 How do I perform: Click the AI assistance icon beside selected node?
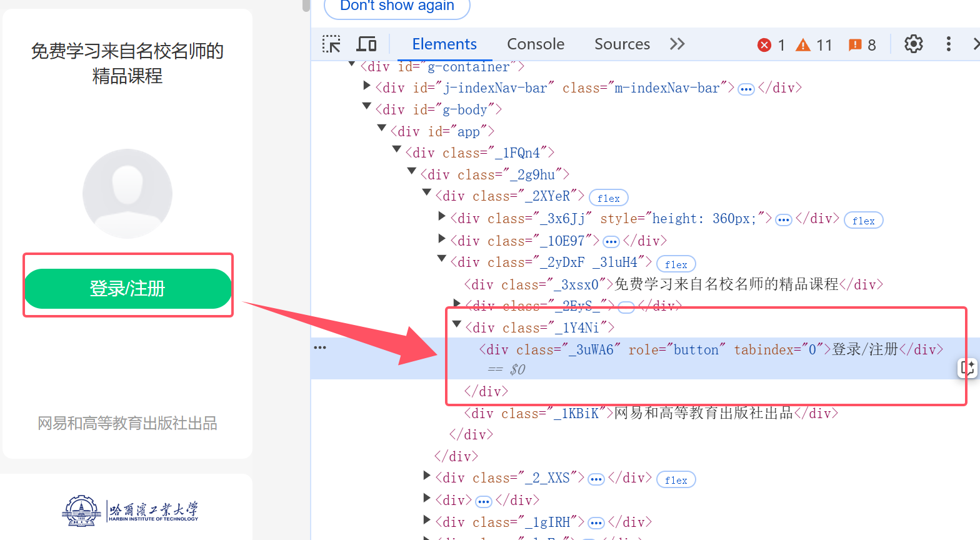pyautogui.click(x=968, y=367)
